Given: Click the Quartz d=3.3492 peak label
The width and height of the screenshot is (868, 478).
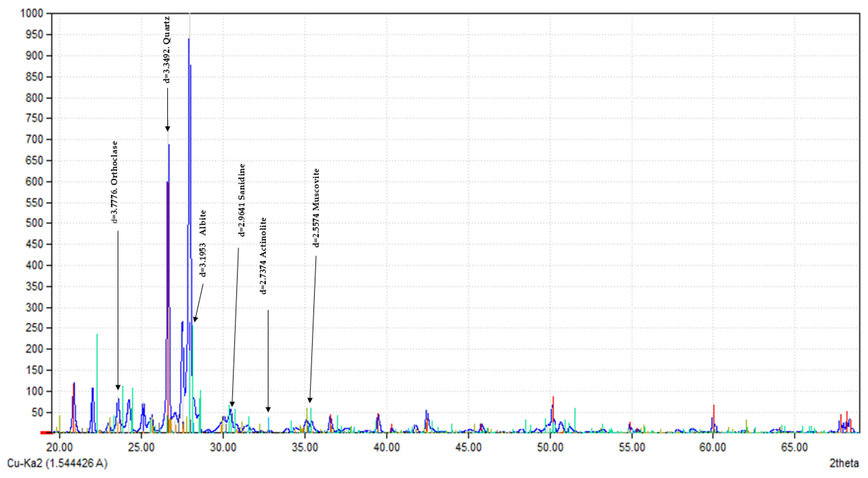Looking at the screenshot, I should coord(167,49).
